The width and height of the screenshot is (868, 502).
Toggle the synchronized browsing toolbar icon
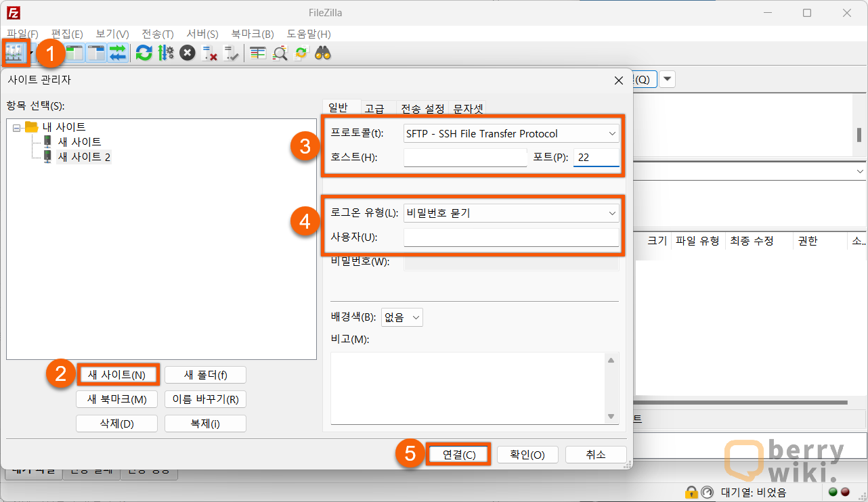point(301,53)
